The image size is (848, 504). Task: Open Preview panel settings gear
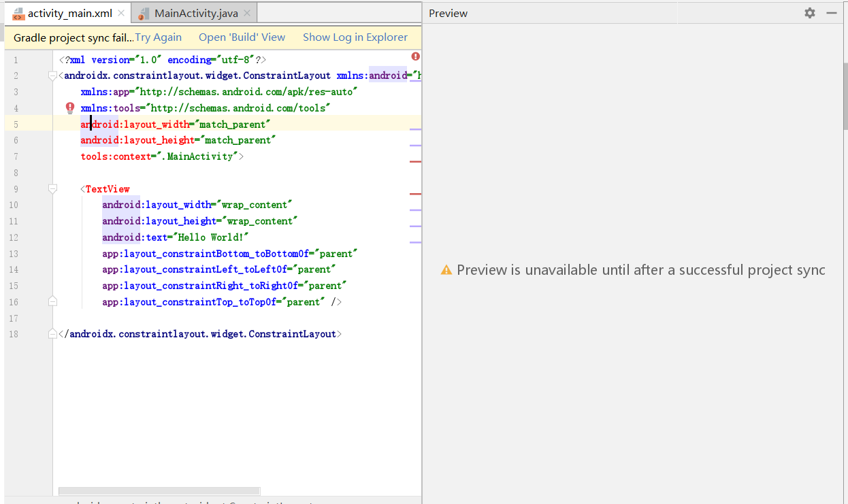809,13
